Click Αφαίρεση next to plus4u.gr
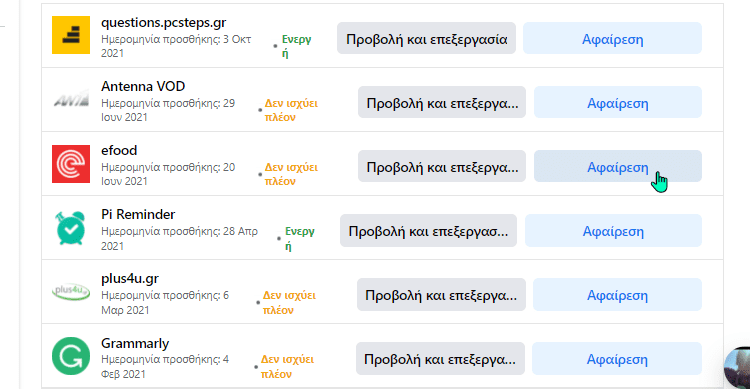Image resolution: width=750 pixels, height=389 pixels. 617,295
